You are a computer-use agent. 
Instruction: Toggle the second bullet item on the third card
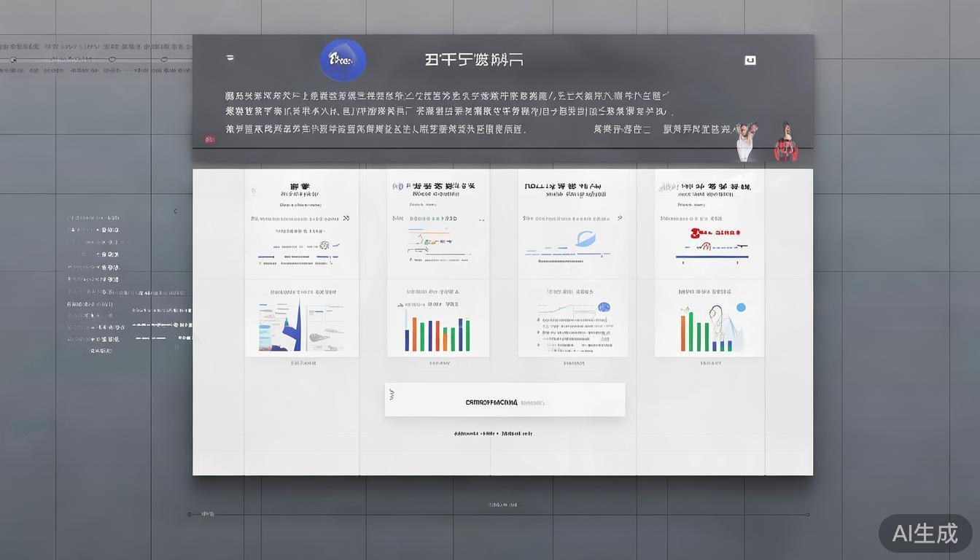pyautogui.click(x=537, y=332)
